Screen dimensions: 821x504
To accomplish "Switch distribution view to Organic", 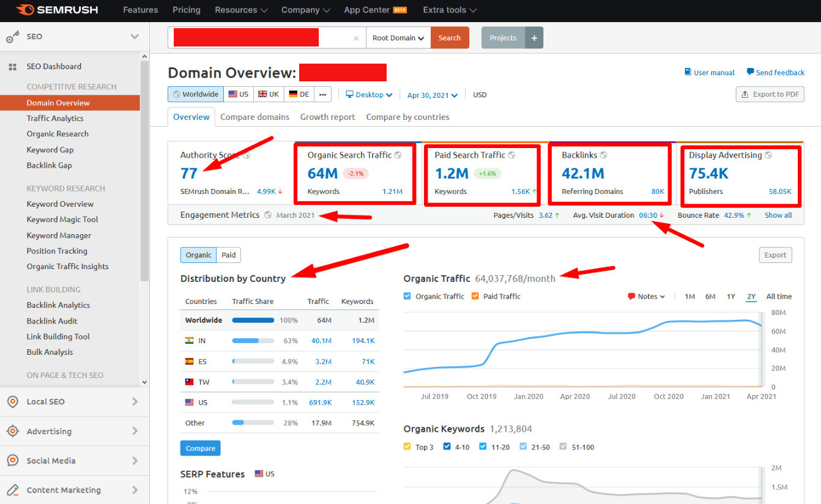I will click(198, 255).
